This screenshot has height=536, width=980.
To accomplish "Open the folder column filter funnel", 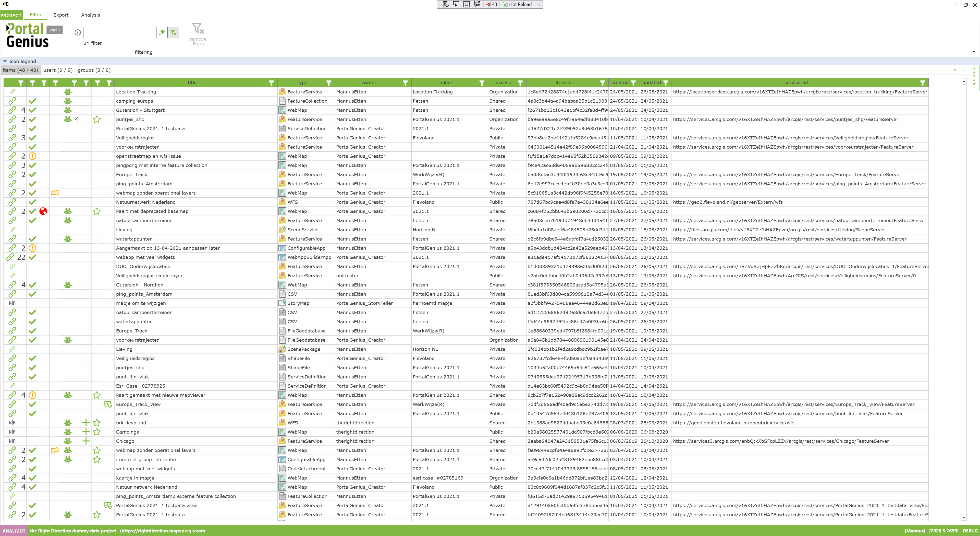I will (x=482, y=82).
